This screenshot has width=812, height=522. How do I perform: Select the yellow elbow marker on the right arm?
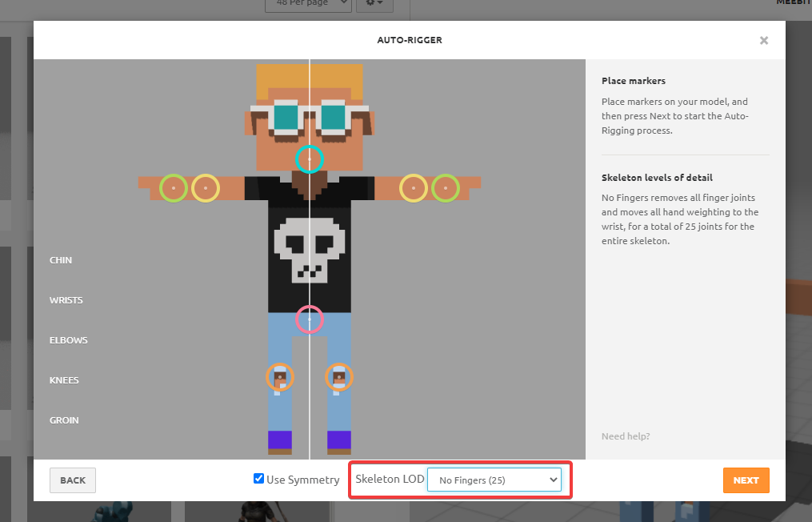[x=413, y=188]
